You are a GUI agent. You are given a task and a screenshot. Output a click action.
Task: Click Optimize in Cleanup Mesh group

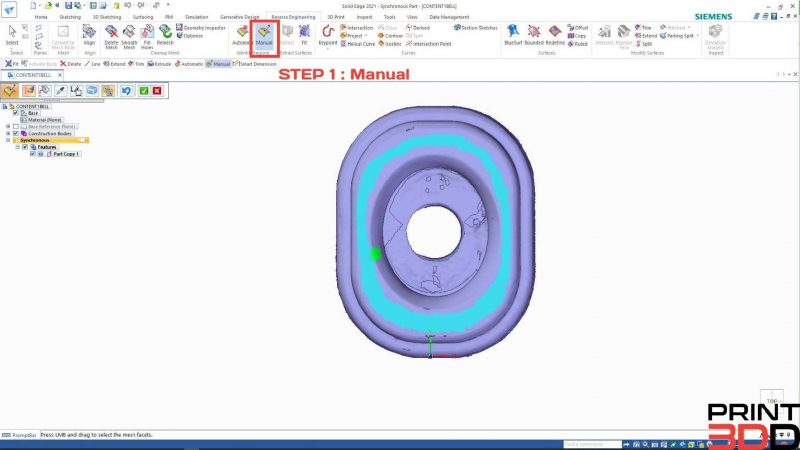pos(190,36)
